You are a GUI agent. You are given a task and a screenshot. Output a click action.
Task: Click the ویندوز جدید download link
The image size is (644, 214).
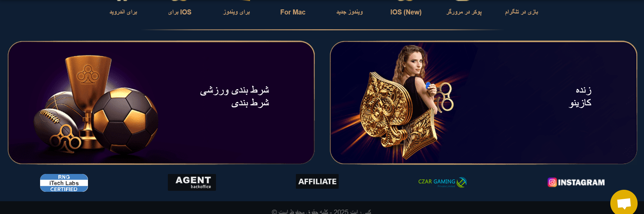(349, 12)
